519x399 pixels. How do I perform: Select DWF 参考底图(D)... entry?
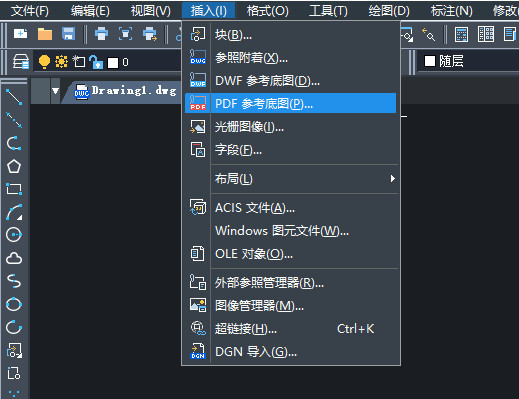point(290,80)
